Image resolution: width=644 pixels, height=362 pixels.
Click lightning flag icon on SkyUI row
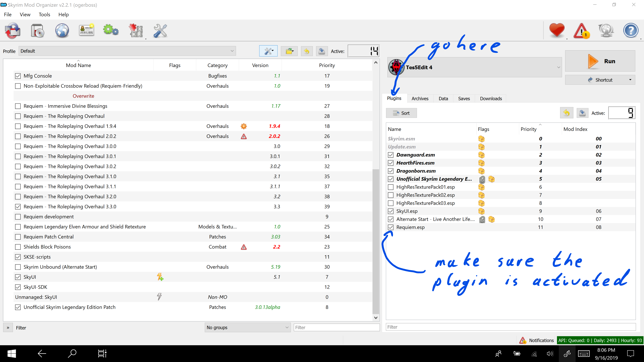point(160,277)
